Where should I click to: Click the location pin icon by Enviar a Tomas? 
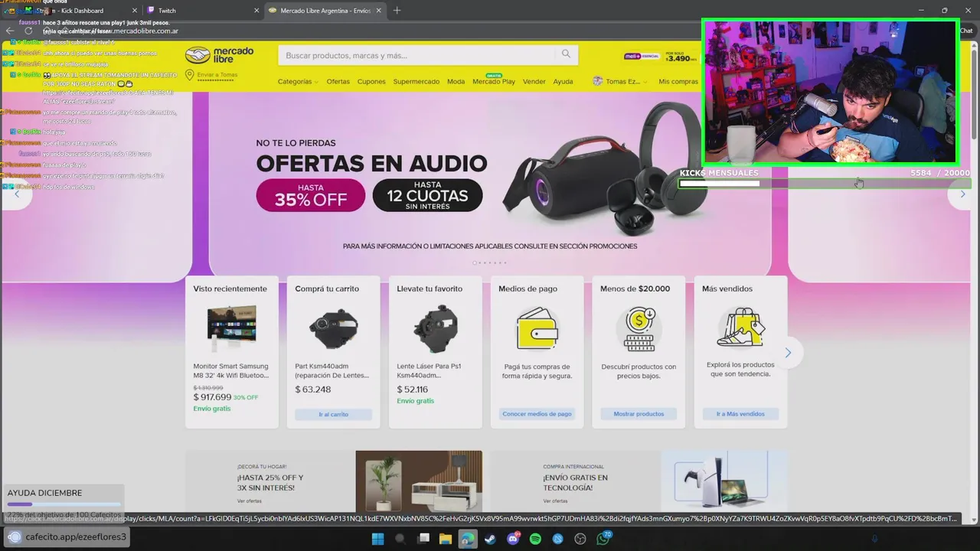coord(189,76)
